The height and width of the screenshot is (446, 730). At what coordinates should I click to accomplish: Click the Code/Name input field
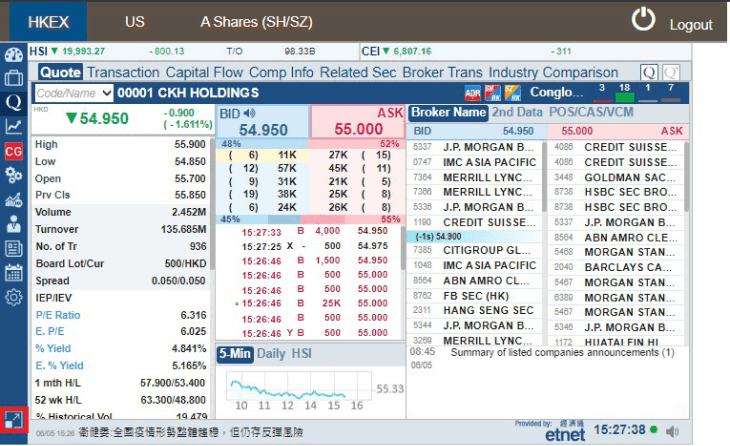click(x=68, y=93)
